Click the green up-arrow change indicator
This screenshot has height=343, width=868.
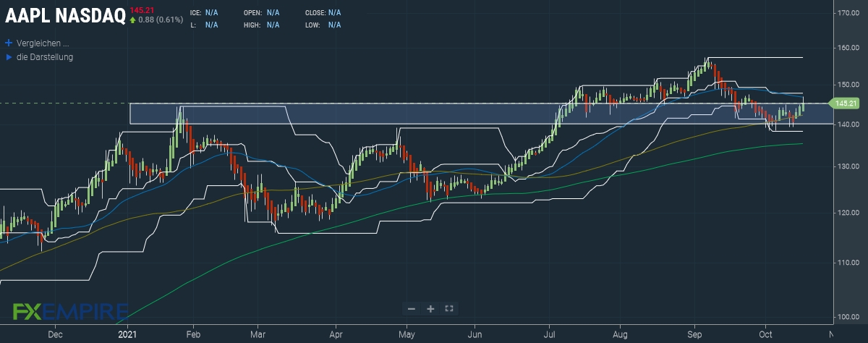[133, 20]
